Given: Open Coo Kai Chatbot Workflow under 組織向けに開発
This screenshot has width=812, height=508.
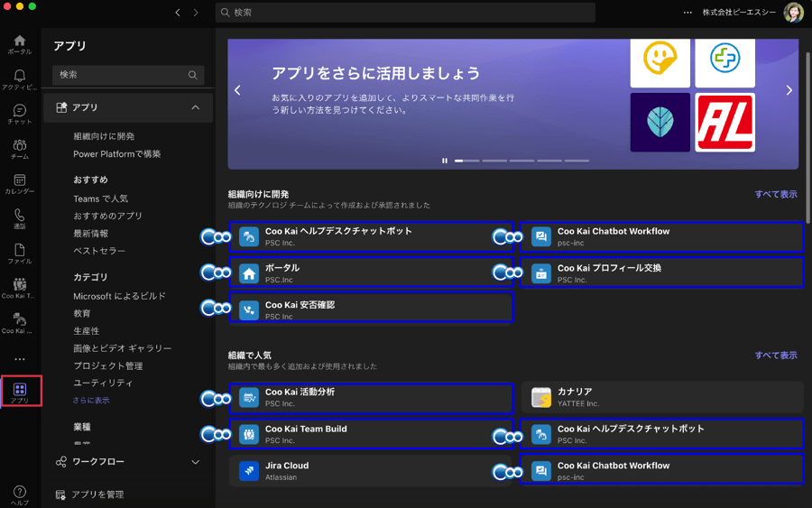Looking at the screenshot, I should point(661,236).
